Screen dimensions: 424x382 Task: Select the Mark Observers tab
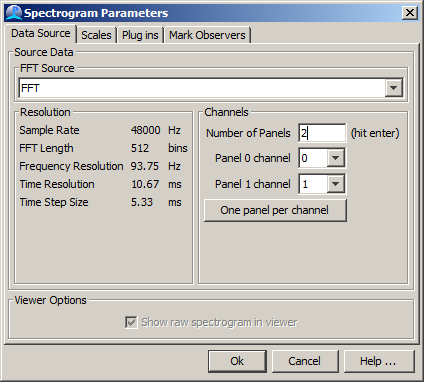(207, 35)
